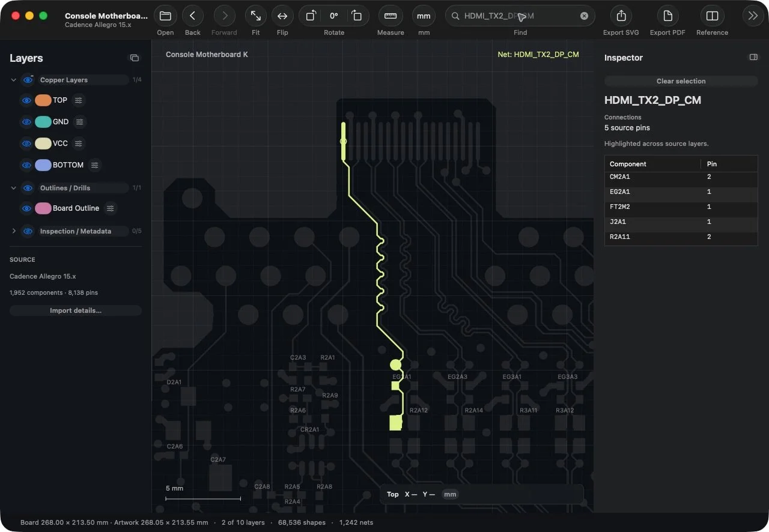Image resolution: width=769 pixels, height=532 pixels.
Task: Toggle visibility of the VCC layer
Action: (x=26, y=144)
